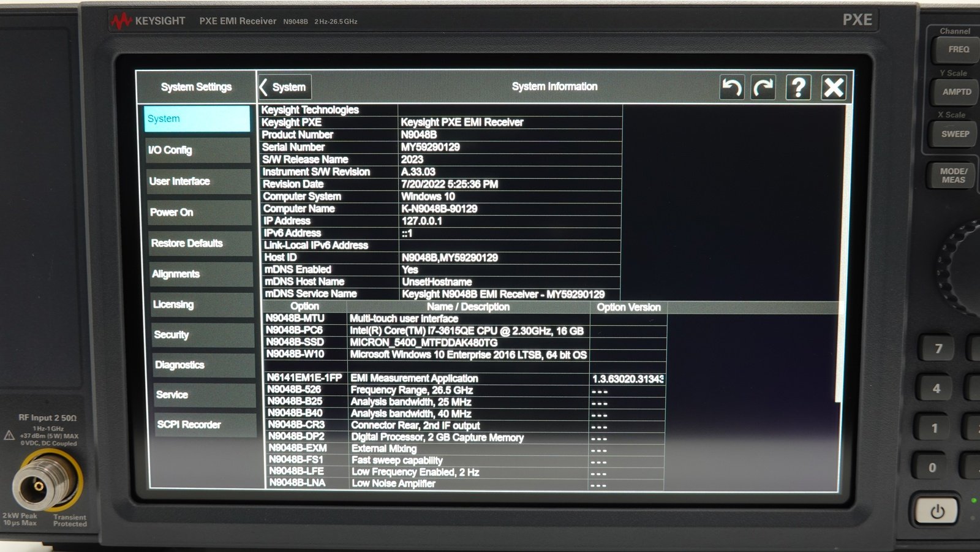The image size is (980, 552).
Task: Open the I/O Config settings tab
Action: tap(198, 150)
